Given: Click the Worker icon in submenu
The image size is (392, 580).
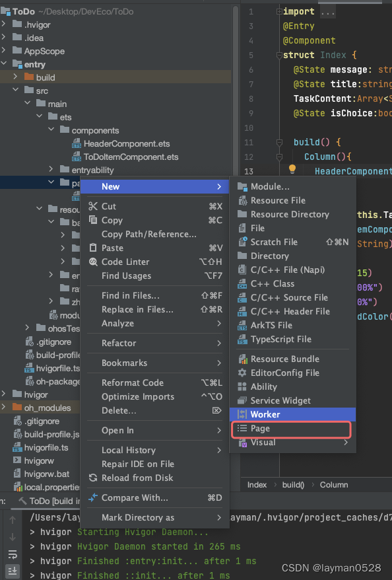Looking at the screenshot, I should pyautogui.click(x=242, y=414).
